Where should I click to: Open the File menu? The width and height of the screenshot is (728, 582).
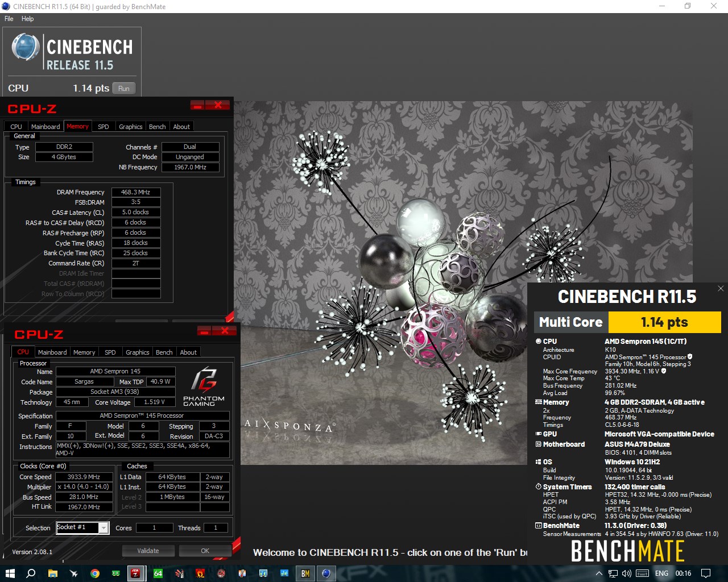coord(9,19)
